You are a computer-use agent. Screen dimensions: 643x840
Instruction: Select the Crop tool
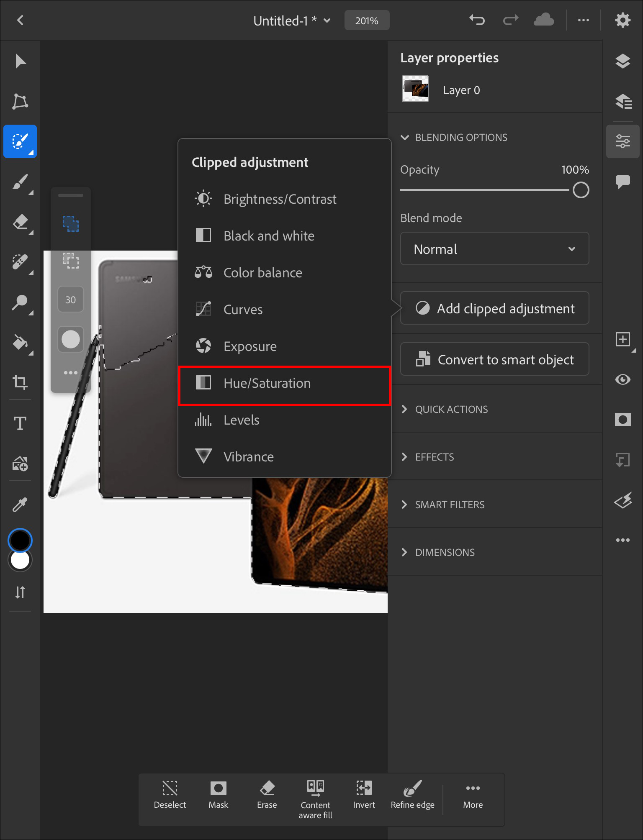pos(20,382)
